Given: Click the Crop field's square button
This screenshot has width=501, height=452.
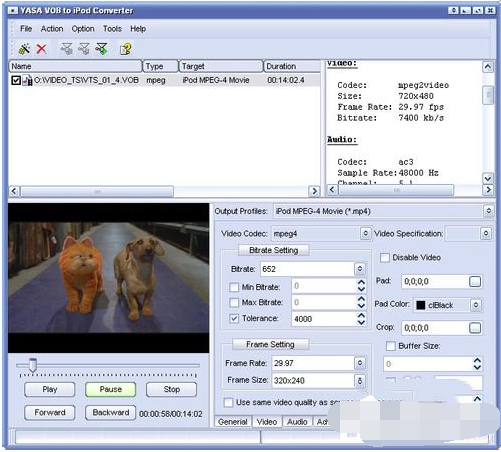Looking at the screenshot, I should point(475,328).
